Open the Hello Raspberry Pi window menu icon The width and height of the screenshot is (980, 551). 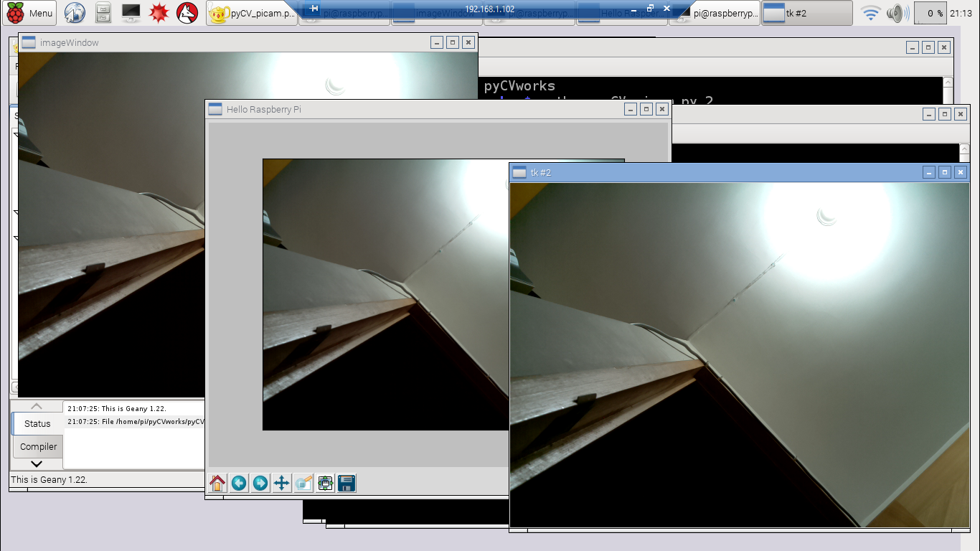coord(215,109)
